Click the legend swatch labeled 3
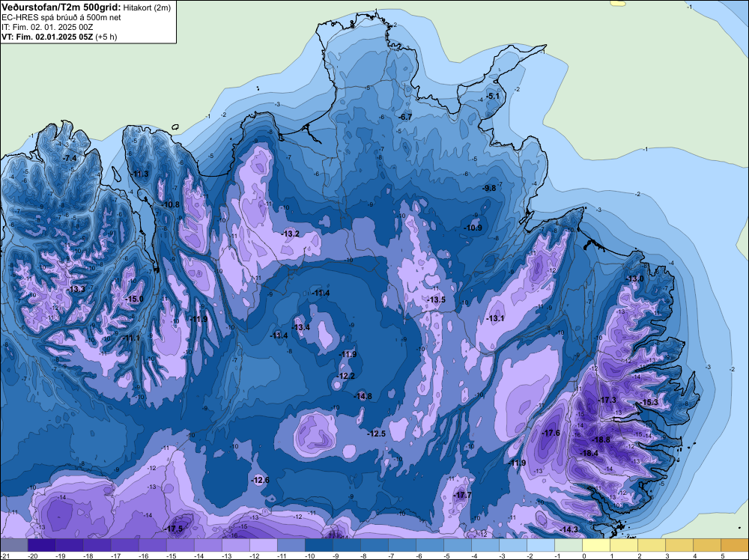Screen dimensions: 749x560 (x=679, y=545)
